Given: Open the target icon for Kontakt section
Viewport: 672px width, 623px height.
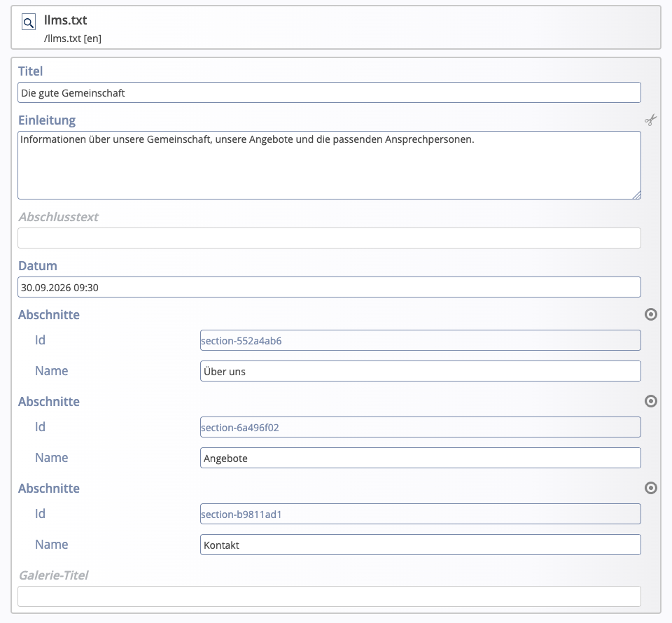Looking at the screenshot, I should [650, 488].
